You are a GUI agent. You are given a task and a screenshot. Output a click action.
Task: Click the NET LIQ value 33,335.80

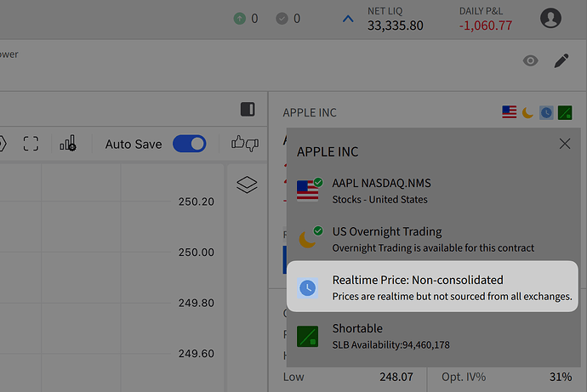(396, 26)
